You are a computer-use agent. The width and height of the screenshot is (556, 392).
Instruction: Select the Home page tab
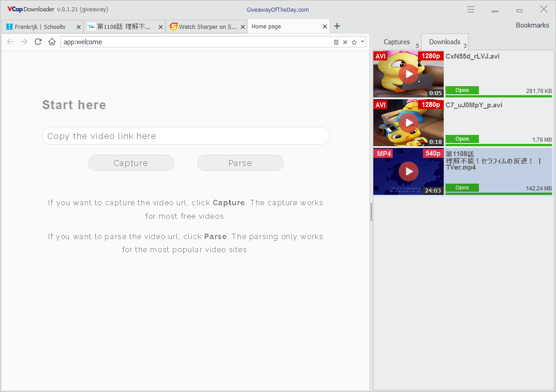point(289,27)
